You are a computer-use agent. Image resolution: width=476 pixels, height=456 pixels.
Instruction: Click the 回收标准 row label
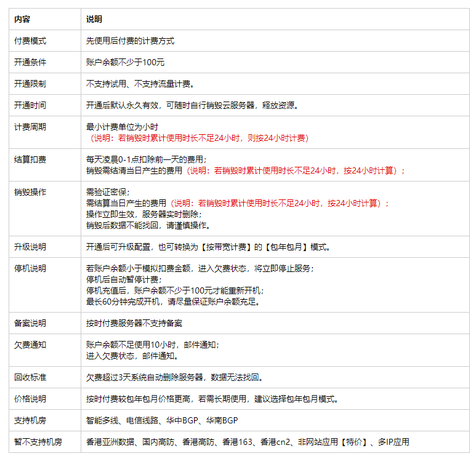30,377
